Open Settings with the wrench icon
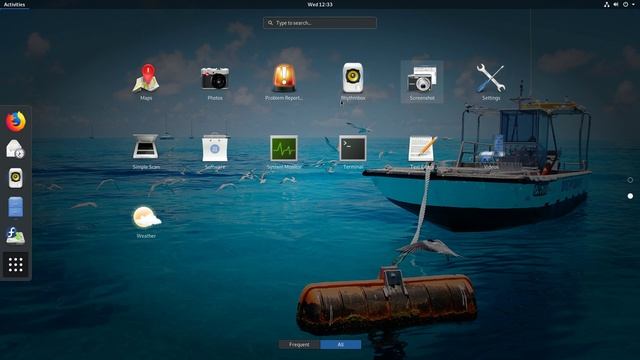The image size is (640, 360). click(x=491, y=82)
